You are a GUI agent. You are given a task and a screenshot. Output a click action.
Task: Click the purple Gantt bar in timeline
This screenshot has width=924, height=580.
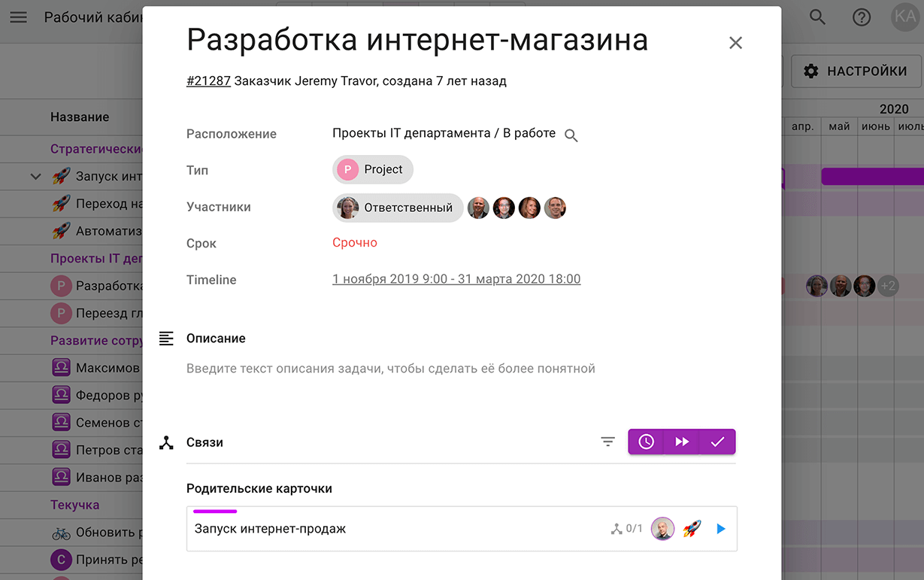coord(872,177)
